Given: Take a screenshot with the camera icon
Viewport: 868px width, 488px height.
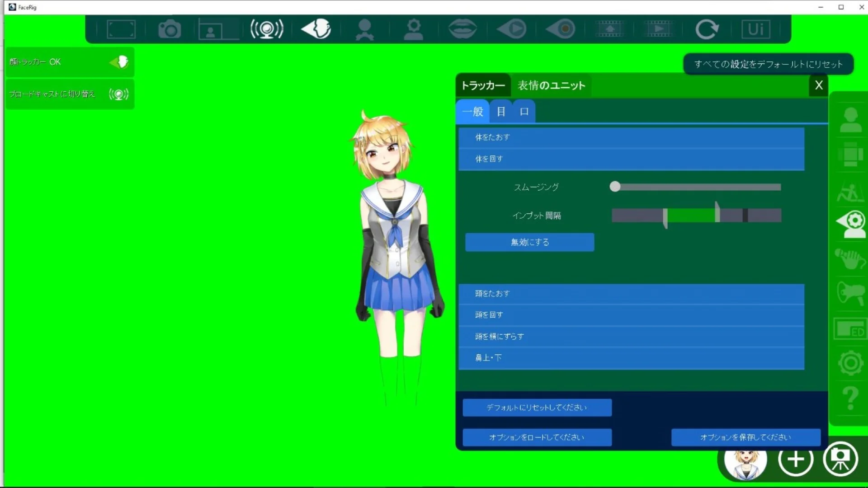Looking at the screenshot, I should (169, 28).
